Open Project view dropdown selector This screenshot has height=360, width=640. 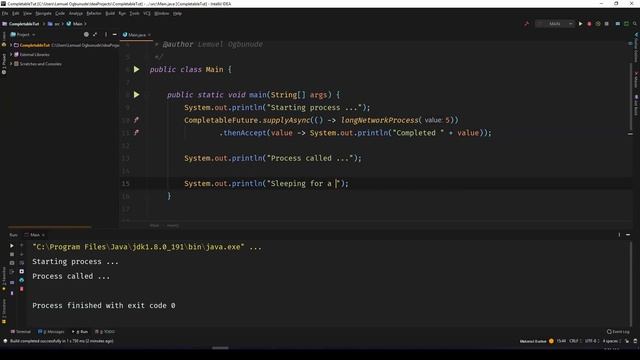23,35
